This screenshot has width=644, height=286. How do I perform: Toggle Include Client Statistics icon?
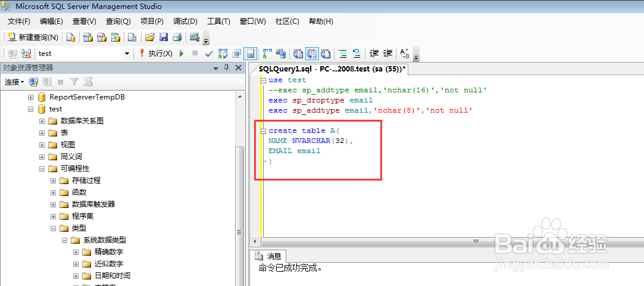281,54
